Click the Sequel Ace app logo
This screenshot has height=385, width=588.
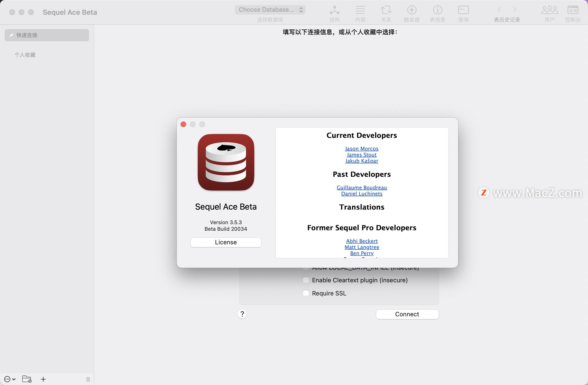click(226, 162)
